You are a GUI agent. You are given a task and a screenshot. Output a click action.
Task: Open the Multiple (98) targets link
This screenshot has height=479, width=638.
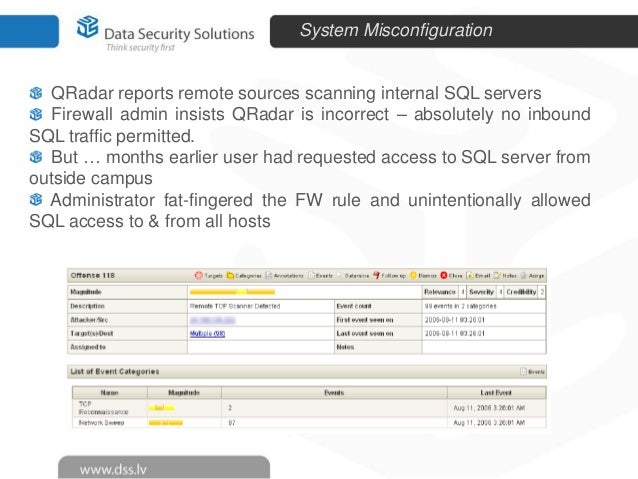click(208, 334)
